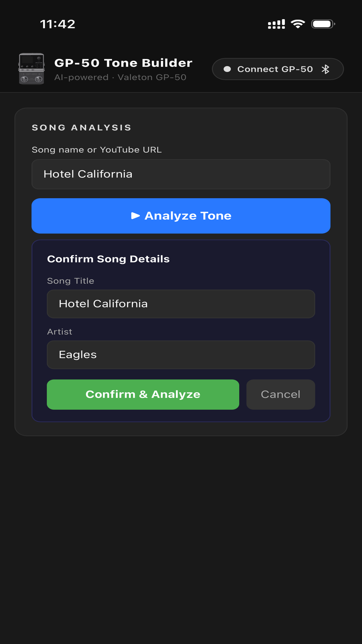This screenshot has width=362, height=644.
Task: Click the connection status dot on Connect GP-50
Action: [x=227, y=69]
